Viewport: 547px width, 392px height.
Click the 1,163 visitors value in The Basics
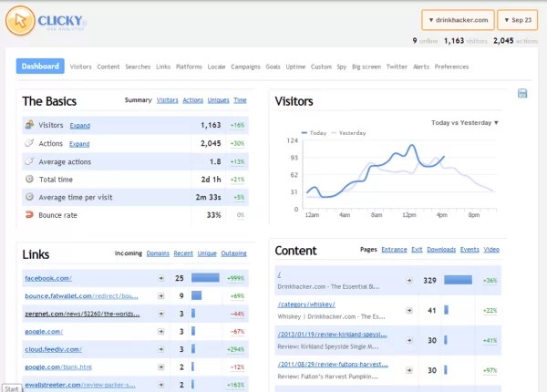[211, 125]
